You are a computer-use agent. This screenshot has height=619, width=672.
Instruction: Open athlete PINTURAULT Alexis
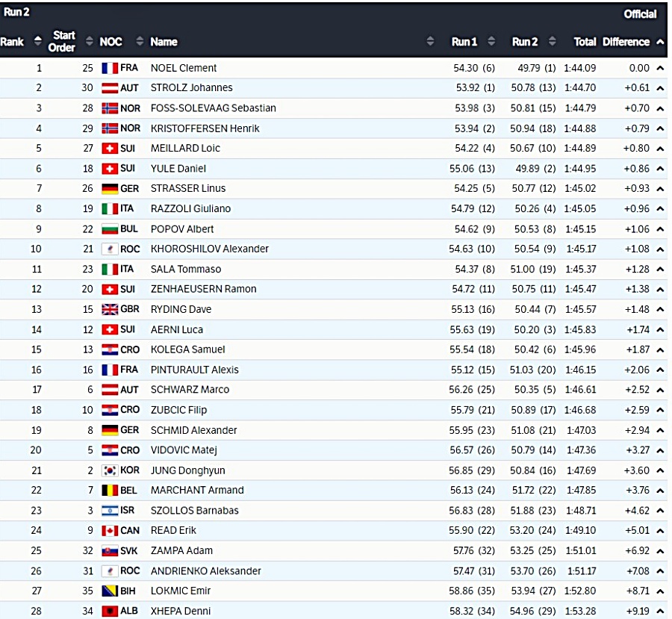click(x=195, y=370)
